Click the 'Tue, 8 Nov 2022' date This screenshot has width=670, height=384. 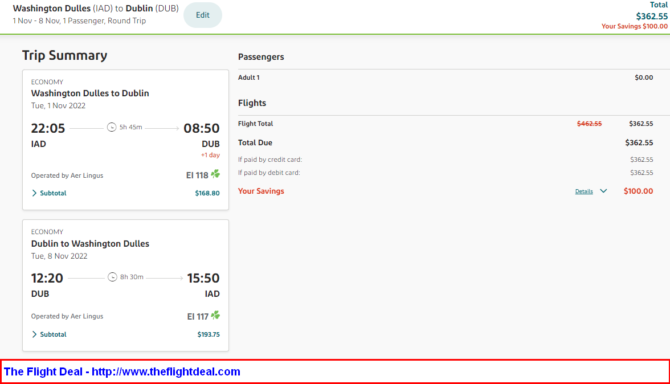(59, 256)
